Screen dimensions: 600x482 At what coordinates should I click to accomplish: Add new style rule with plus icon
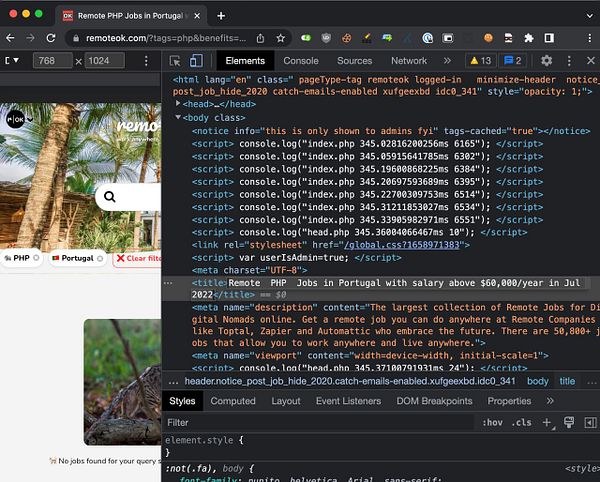click(x=547, y=423)
